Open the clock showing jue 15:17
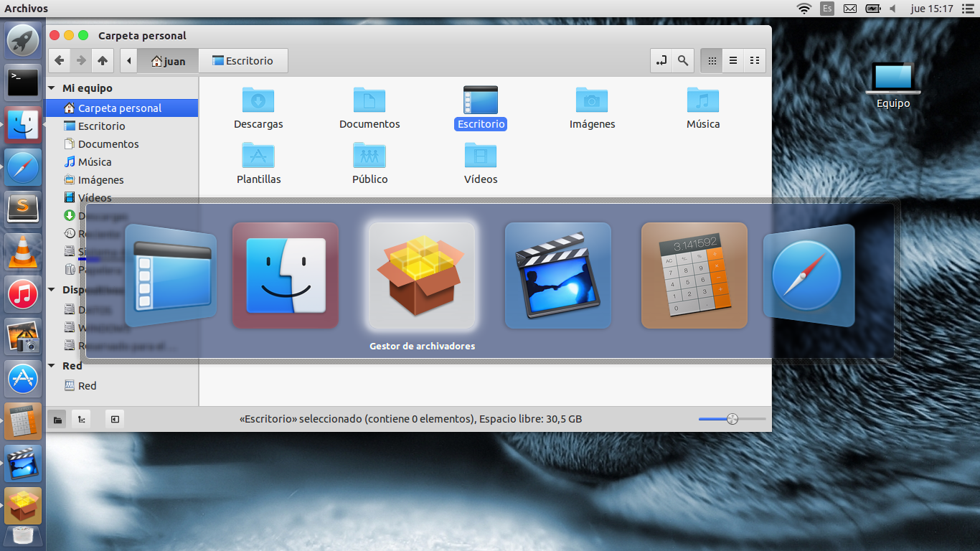 click(x=932, y=9)
